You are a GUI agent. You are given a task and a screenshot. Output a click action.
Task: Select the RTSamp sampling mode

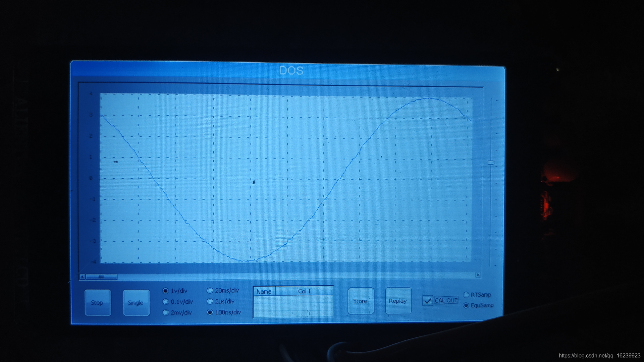[x=466, y=295]
